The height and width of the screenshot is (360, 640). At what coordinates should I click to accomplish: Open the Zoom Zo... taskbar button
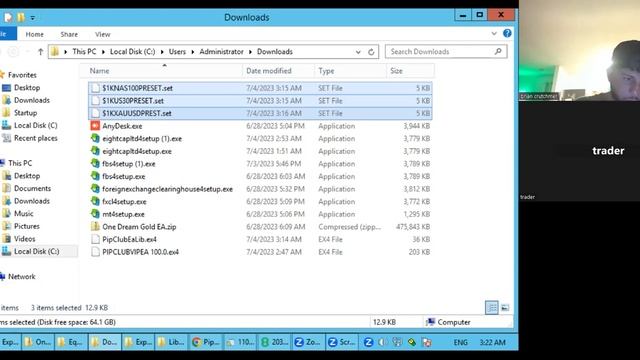tap(308, 342)
